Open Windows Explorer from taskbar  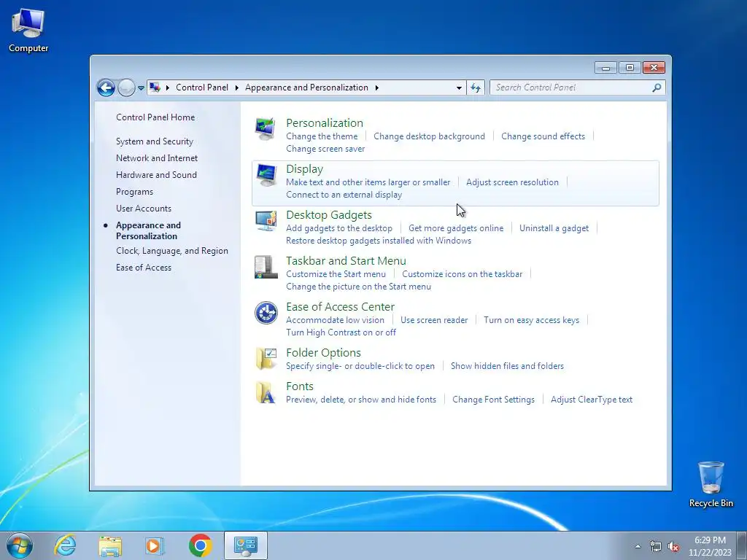[110, 545]
